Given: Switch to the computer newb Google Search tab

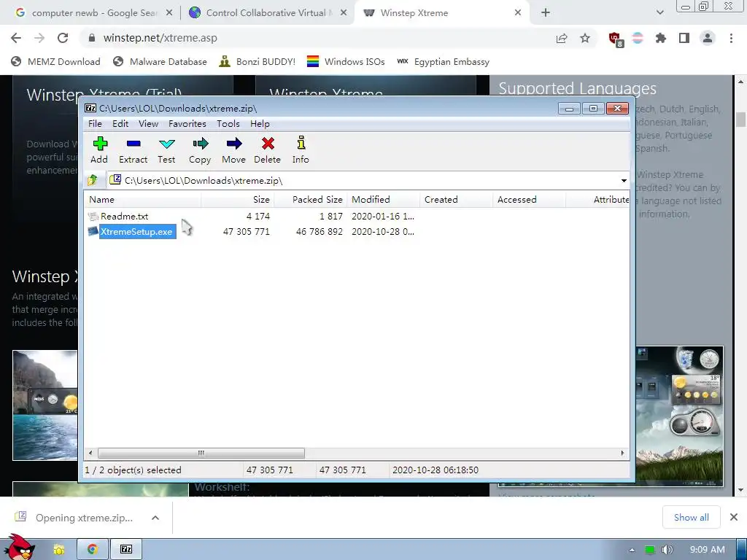Looking at the screenshot, I should (x=94, y=13).
